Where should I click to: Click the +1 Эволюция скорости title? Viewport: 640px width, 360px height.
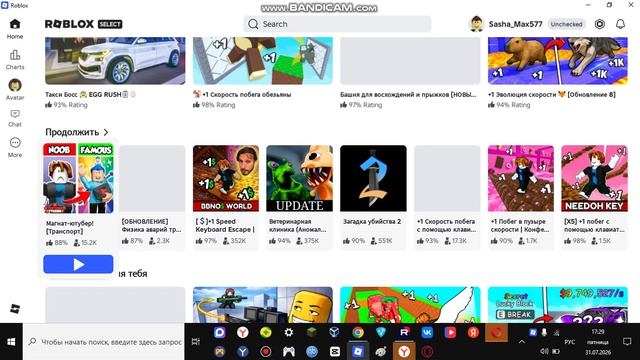[x=551, y=94]
